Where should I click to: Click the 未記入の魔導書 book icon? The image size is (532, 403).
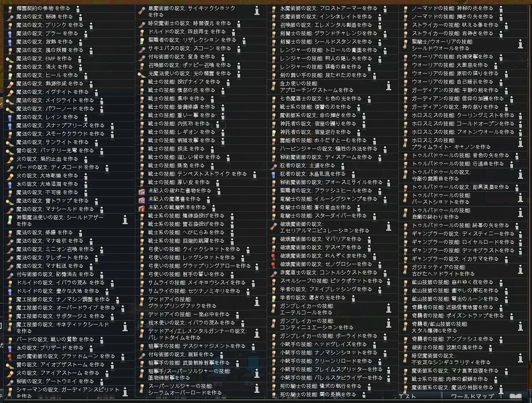141,199
